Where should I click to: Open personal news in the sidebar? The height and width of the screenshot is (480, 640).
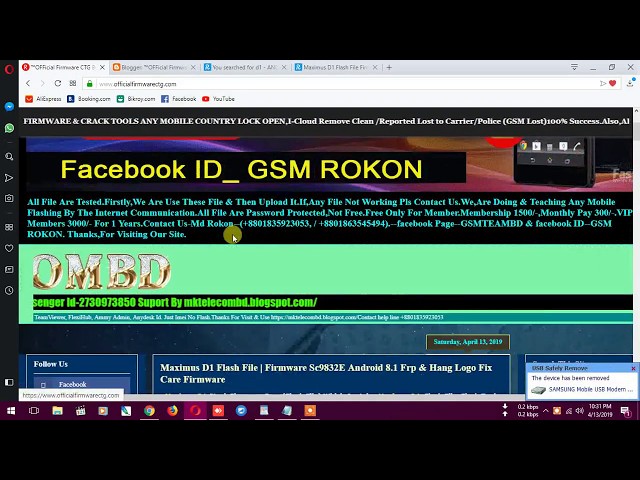(x=9, y=269)
